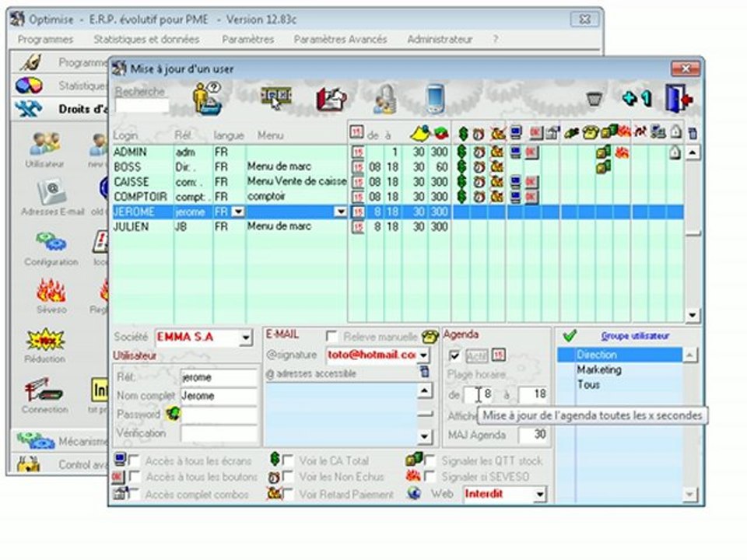This screenshot has width=747, height=560.
Task: Enable Signaler les QTT stock checkbox
Action: [430, 460]
